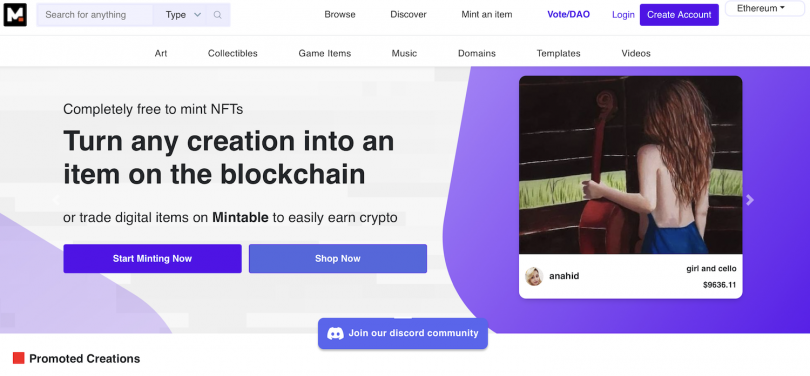Click the Mintable logo icon
Image resolution: width=810 pixels, height=376 pixels.
click(15, 14)
